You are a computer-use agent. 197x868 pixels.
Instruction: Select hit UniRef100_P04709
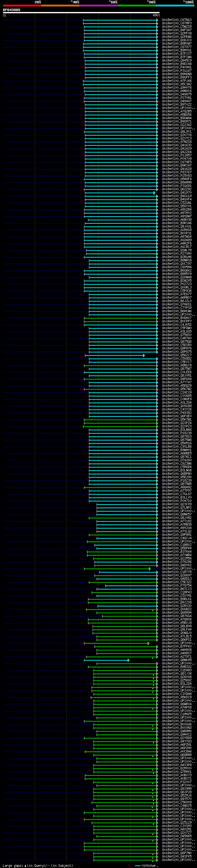point(177,159)
